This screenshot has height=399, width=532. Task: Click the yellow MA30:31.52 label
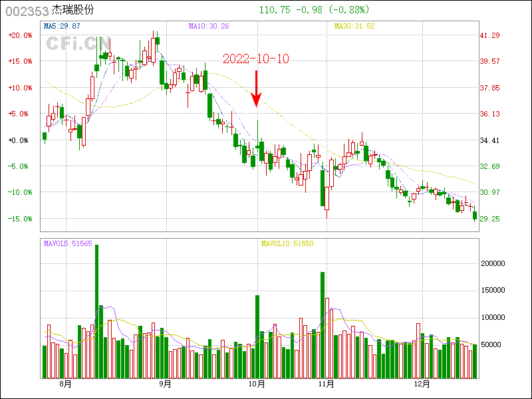pyautogui.click(x=354, y=26)
